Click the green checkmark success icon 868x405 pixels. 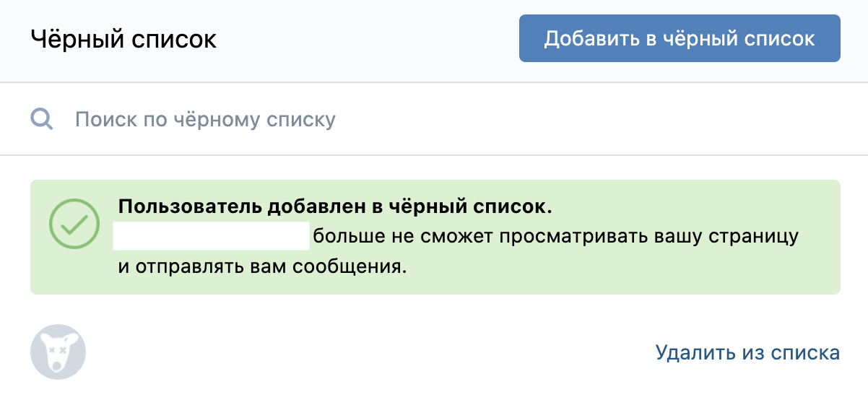[x=73, y=224]
